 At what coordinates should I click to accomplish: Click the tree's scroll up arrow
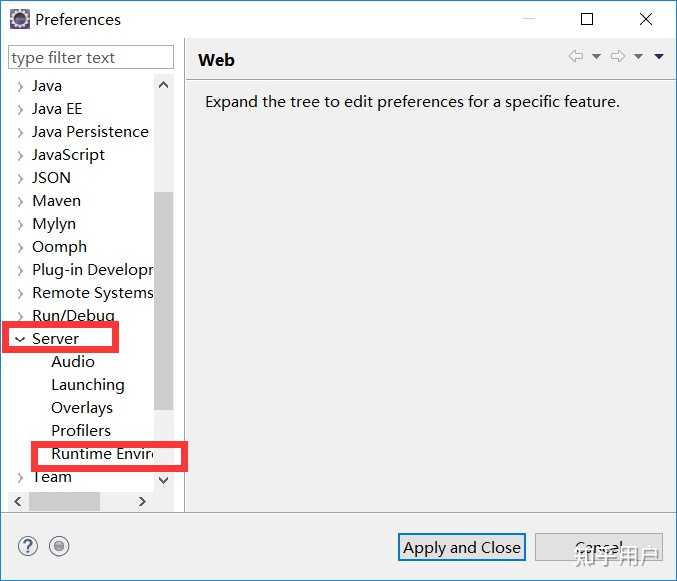click(164, 85)
